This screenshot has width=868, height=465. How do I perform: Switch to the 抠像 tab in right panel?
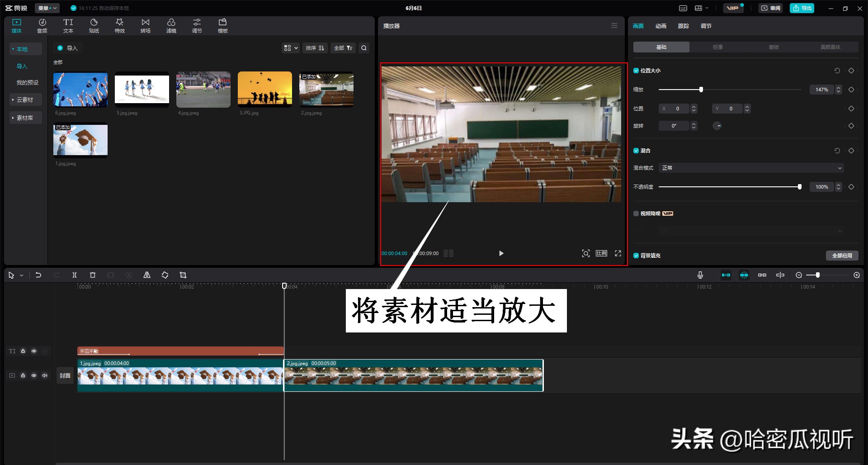point(717,47)
